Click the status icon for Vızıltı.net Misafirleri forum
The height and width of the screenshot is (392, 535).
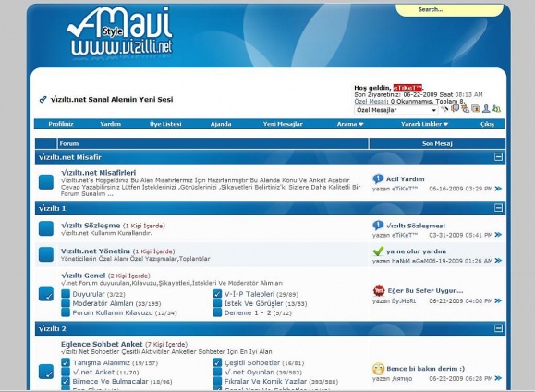[46, 182]
